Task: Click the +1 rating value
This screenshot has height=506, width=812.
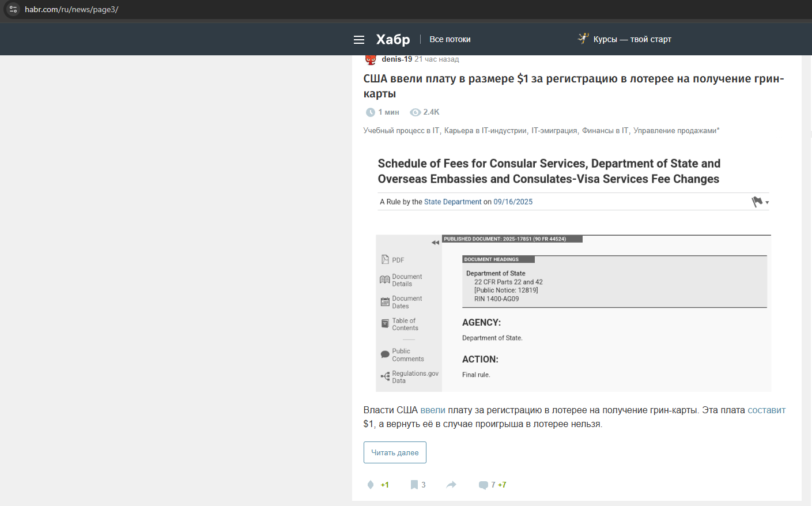Action: [x=385, y=485]
